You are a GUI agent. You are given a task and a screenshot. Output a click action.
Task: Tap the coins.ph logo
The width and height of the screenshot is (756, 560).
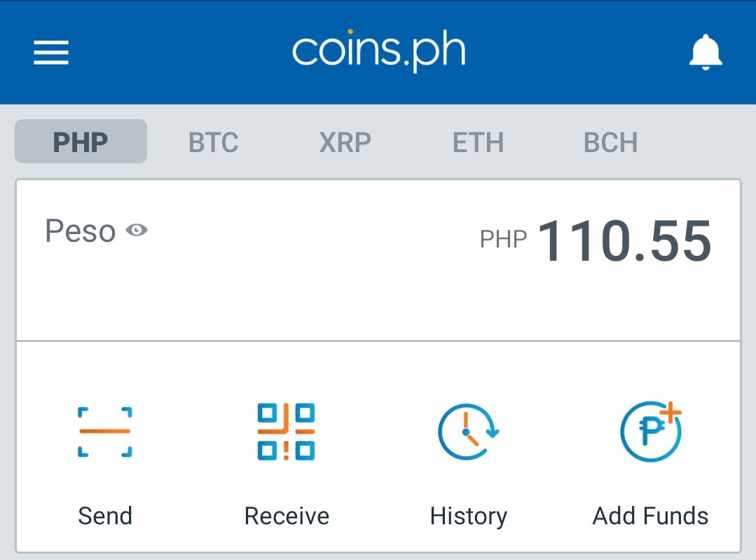click(x=379, y=50)
